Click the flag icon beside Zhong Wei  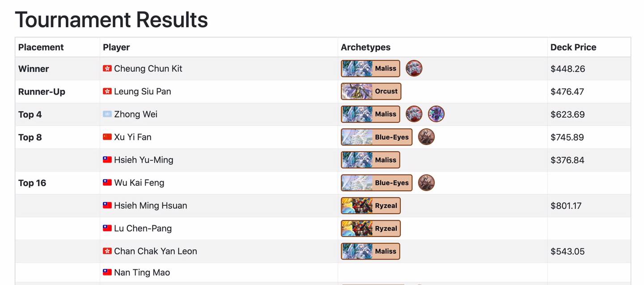pyautogui.click(x=107, y=114)
